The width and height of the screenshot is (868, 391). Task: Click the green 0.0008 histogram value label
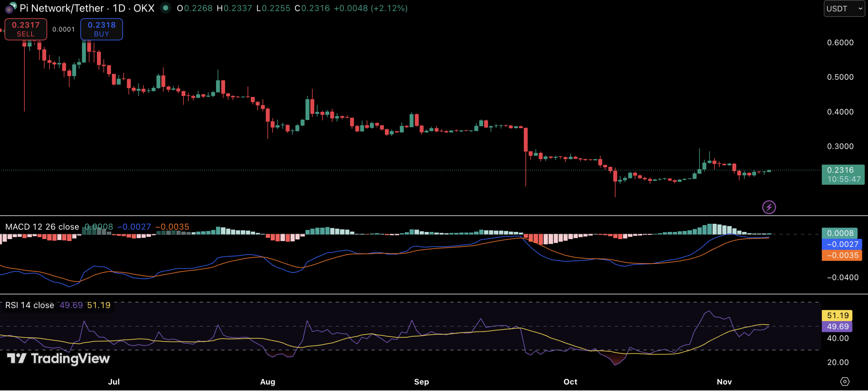[x=840, y=233]
